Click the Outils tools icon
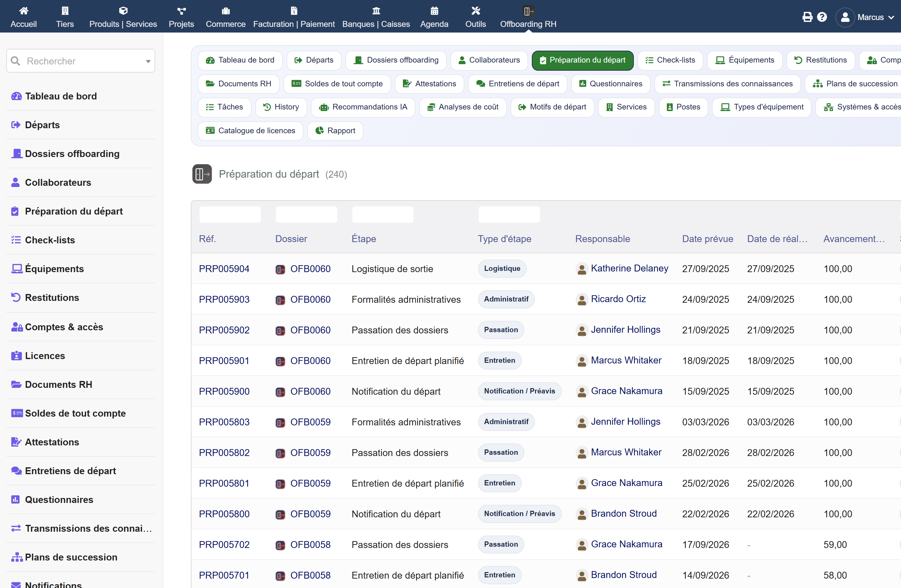This screenshot has width=901, height=588. pos(476,11)
